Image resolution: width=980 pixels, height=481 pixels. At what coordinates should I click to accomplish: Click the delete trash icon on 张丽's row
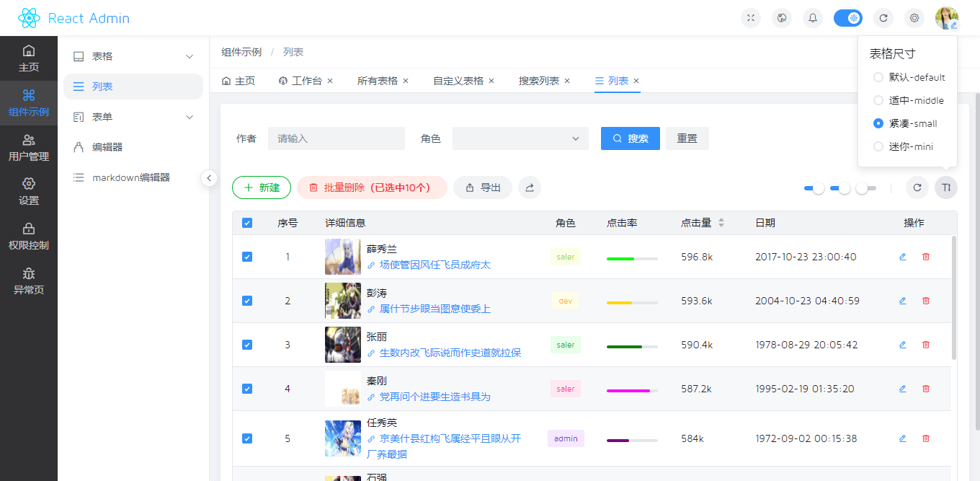pos(925,345)
